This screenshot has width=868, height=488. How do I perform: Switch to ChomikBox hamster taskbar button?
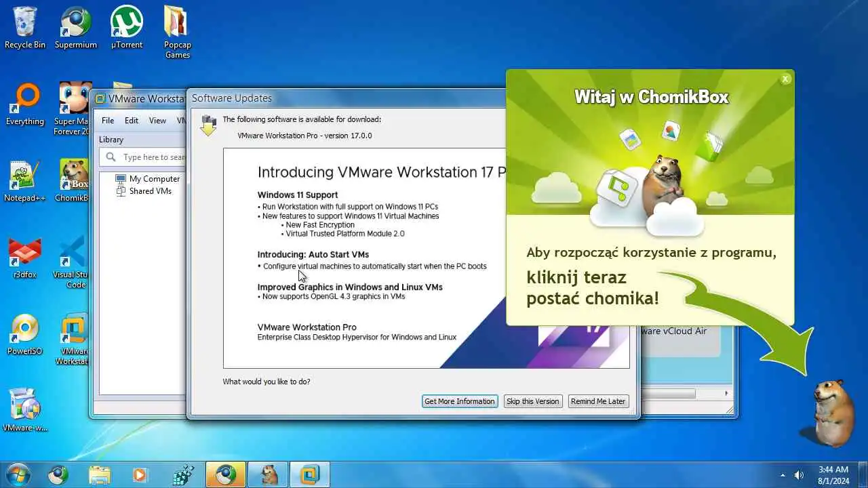tap(268, 474)
